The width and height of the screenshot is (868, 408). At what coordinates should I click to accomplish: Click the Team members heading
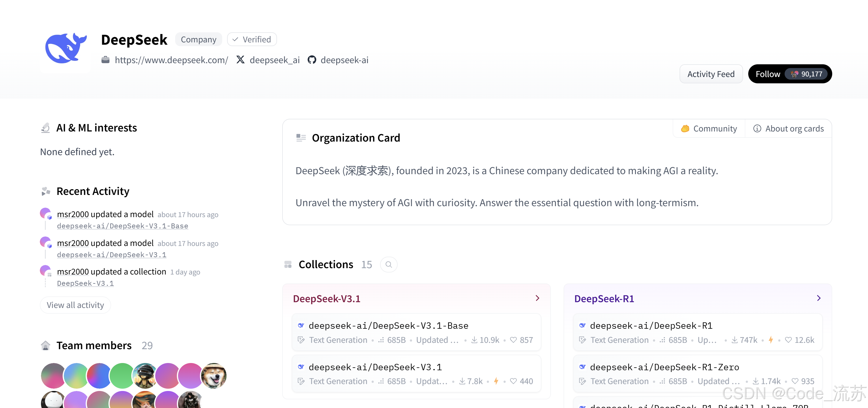(x=94, y=345)
